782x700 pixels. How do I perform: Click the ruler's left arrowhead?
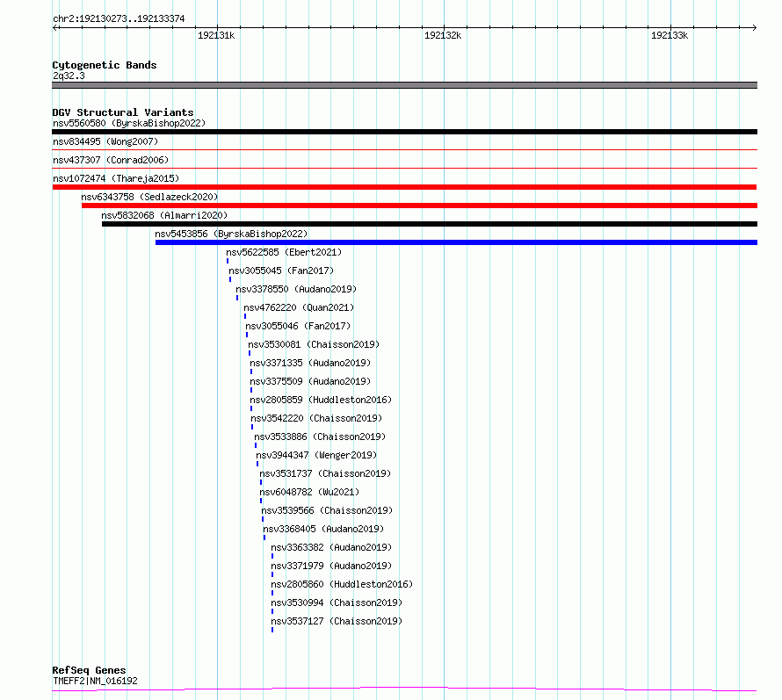click(x=55, y=28)
